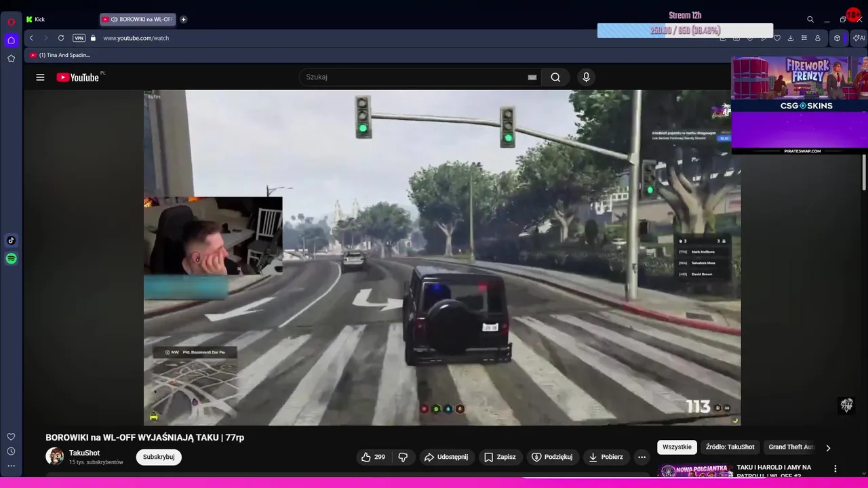The image size is (868, 488).
Task: Mute the tab via its speaker icon
Action: point(114,19)
